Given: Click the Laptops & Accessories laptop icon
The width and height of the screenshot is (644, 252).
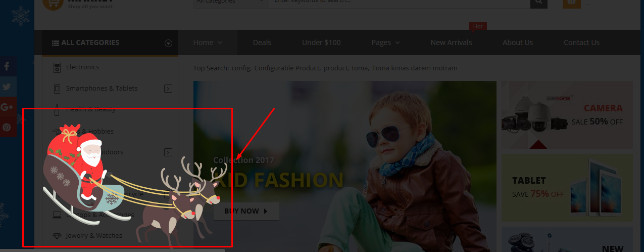Looking at the screenshot, I should [x=57, y=215].
